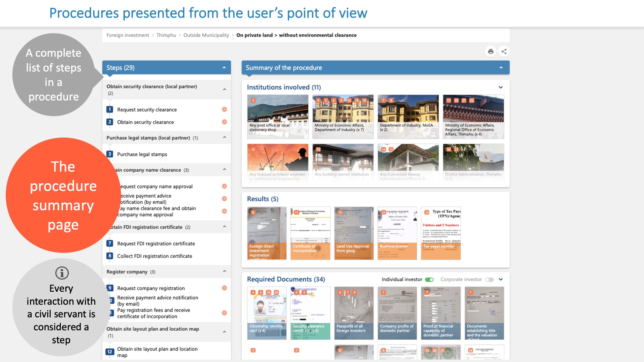Image resolution: width=644 pixels, height=362 pixels.
Task: Open Security clearance certificate document thumbnail
Action: (310, 313)
